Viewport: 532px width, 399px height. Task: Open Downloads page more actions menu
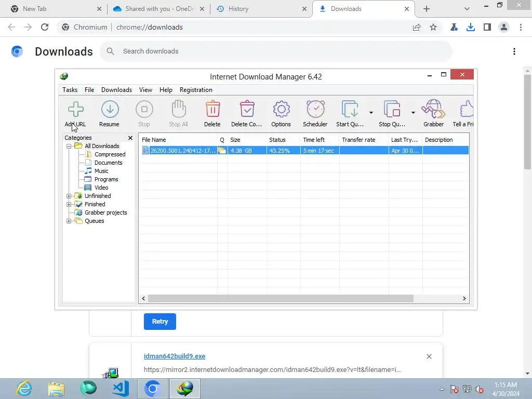point(514,51)
